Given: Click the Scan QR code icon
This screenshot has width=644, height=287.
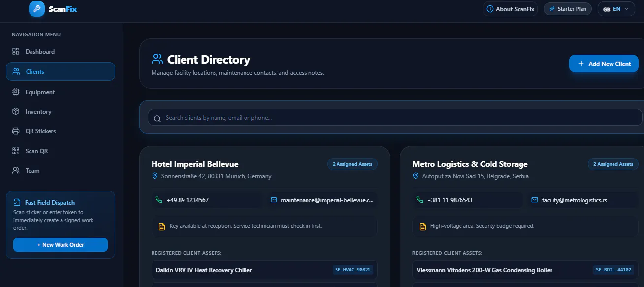Looking at the screenshot, I should coord(16,151).
